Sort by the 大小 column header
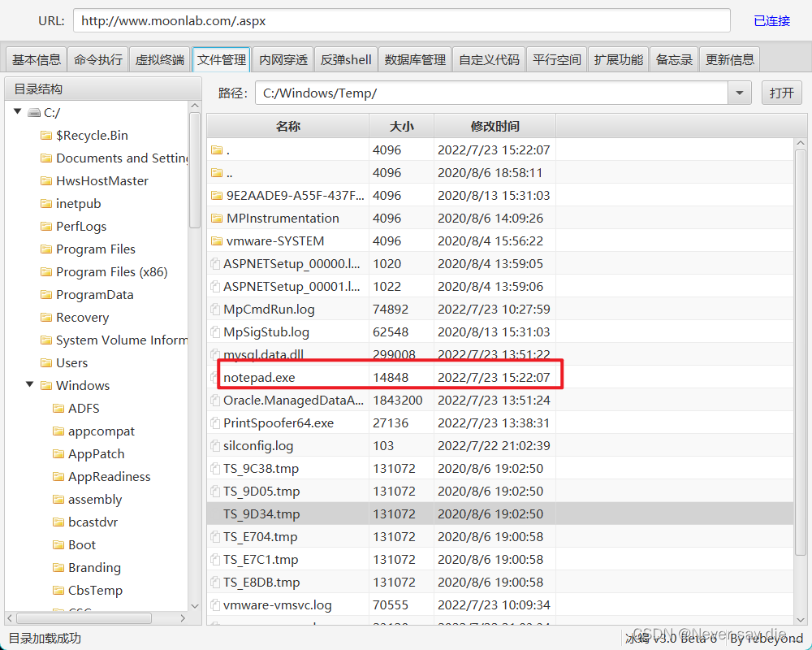Image resolution: width=812 pixels, height=650 pixels. pos(401,126)
